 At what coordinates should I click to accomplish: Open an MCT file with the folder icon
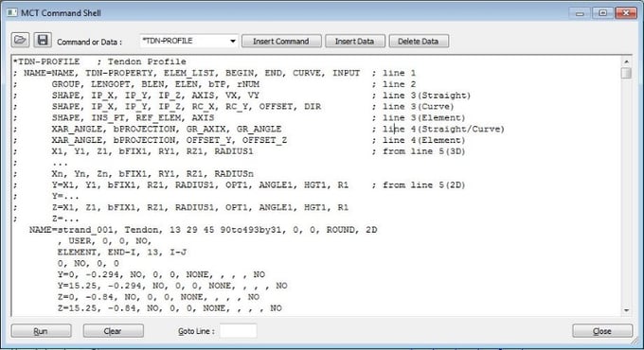click(20, 41)
